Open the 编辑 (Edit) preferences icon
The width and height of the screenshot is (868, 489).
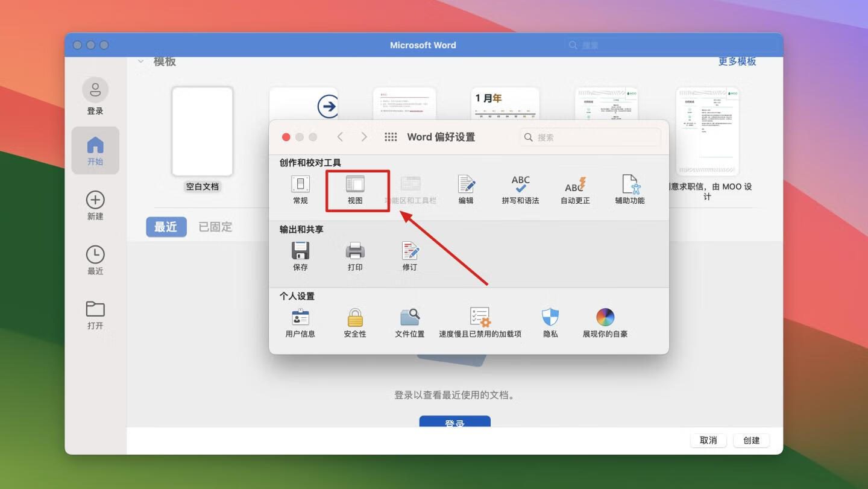[x=466, y=185]
